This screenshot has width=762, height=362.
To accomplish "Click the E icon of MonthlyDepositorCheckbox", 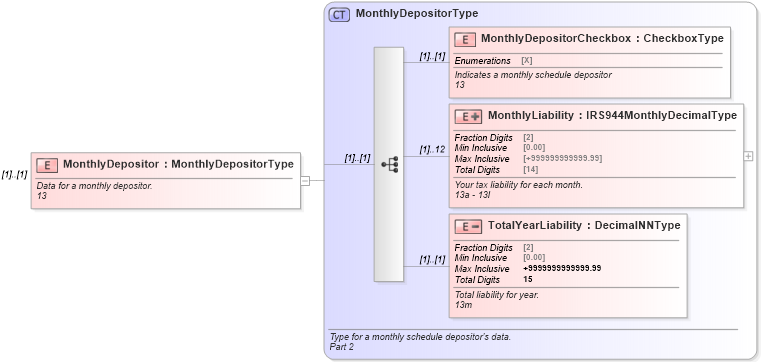I will pyautogui.click(x=465, y=39).
